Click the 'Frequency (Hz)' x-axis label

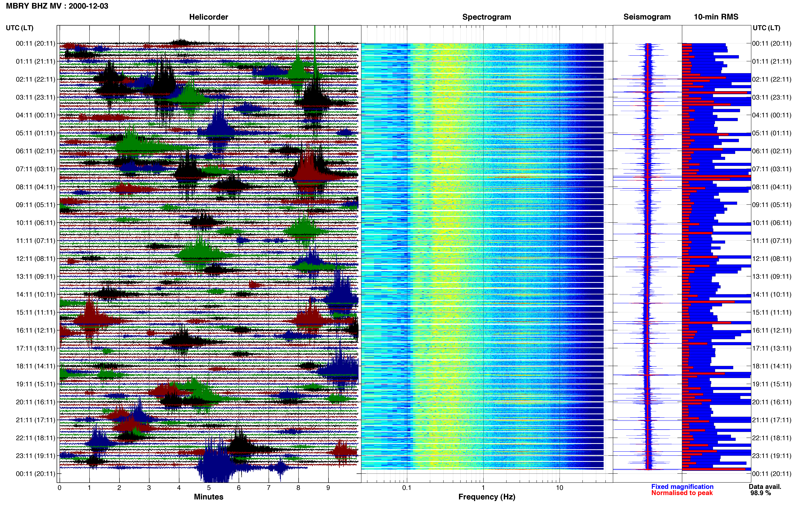pyautogui.click(x=487, y=497)
